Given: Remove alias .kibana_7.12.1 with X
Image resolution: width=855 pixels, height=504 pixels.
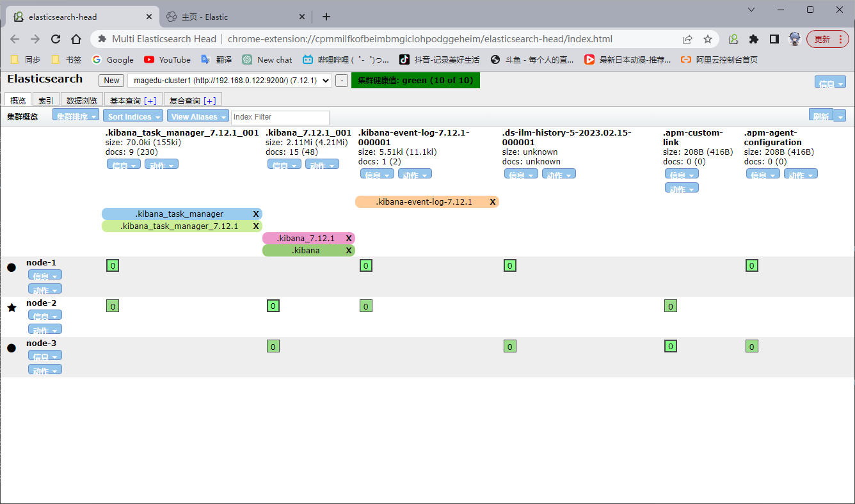Looking at the screenshot, I should 349,238.
